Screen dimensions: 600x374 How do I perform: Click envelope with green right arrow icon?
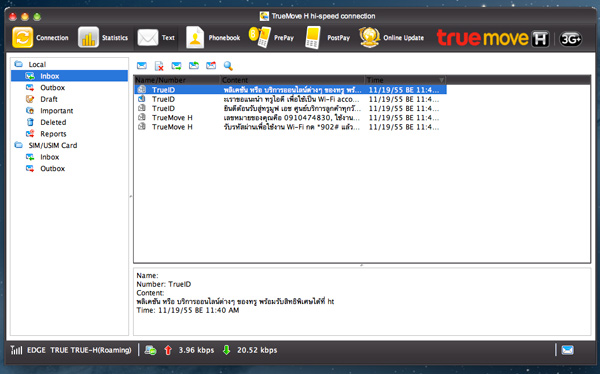pos(176,66)
